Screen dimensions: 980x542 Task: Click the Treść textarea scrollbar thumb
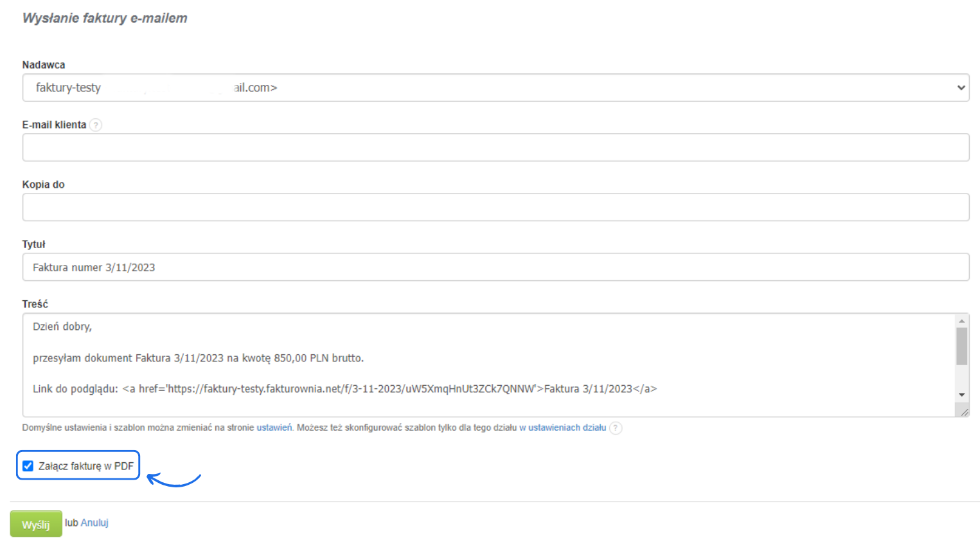coord(962,347)
